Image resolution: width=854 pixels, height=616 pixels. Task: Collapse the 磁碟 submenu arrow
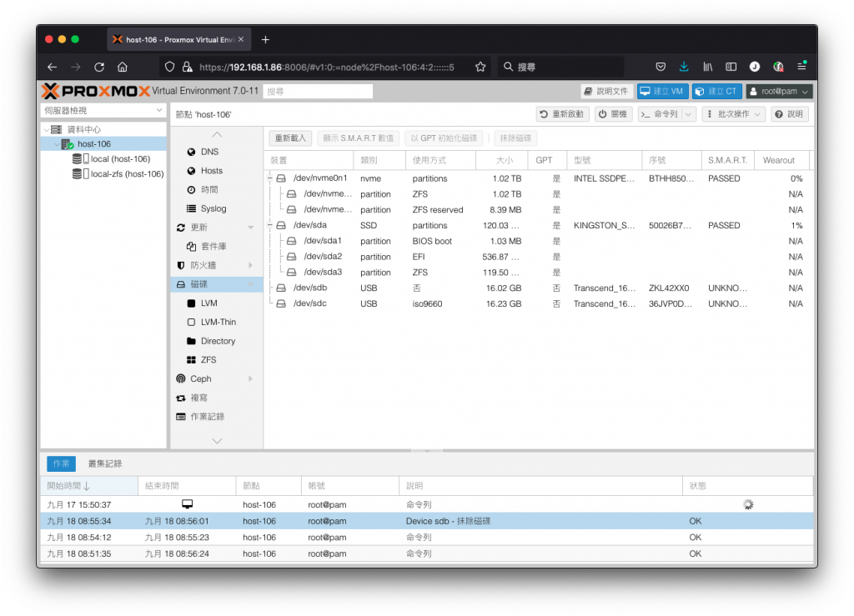pos(250,284)
